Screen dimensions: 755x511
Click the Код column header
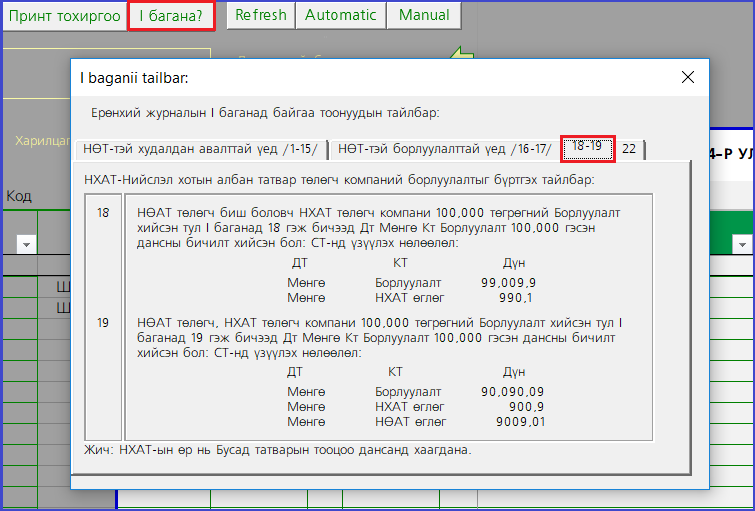pos(20,196)
